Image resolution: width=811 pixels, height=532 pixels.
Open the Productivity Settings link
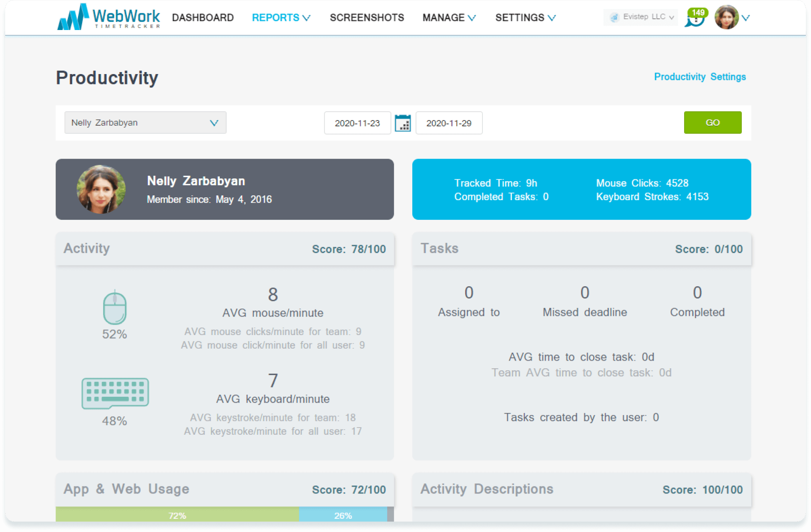[700, 76]
